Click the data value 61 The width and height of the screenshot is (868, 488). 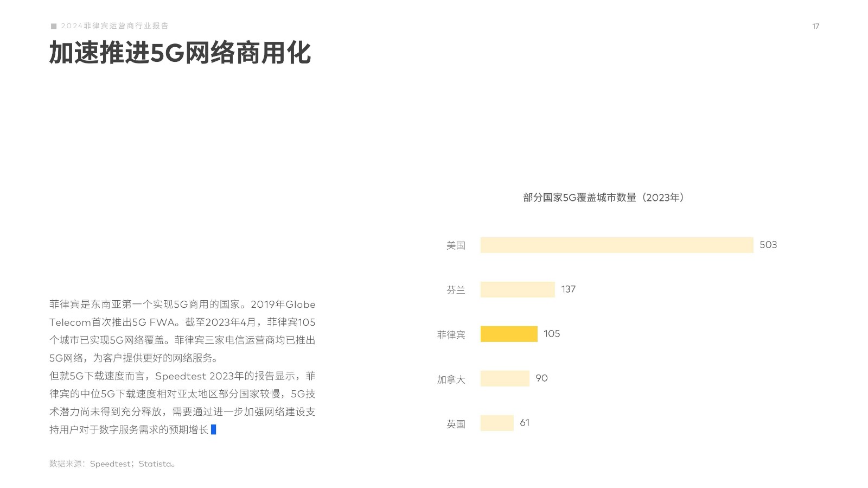tap(525, 423)
